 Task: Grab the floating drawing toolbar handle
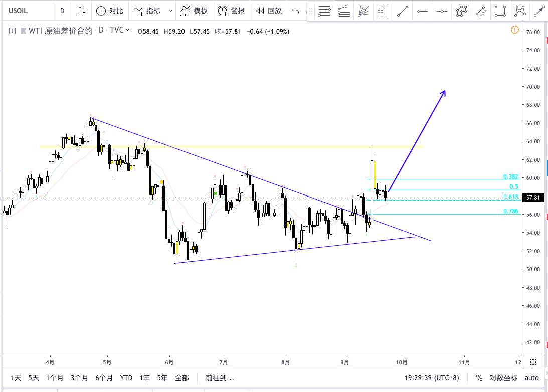coord(311,11)
